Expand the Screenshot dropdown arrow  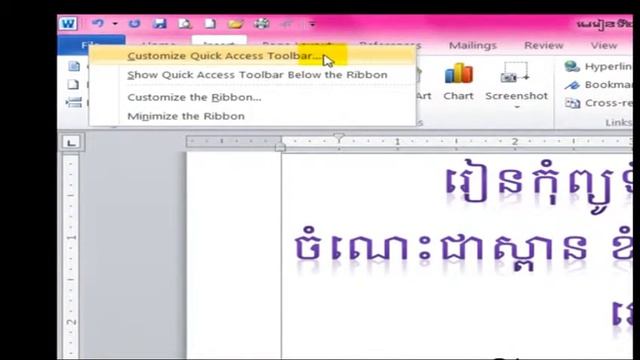tap(517, 107)
